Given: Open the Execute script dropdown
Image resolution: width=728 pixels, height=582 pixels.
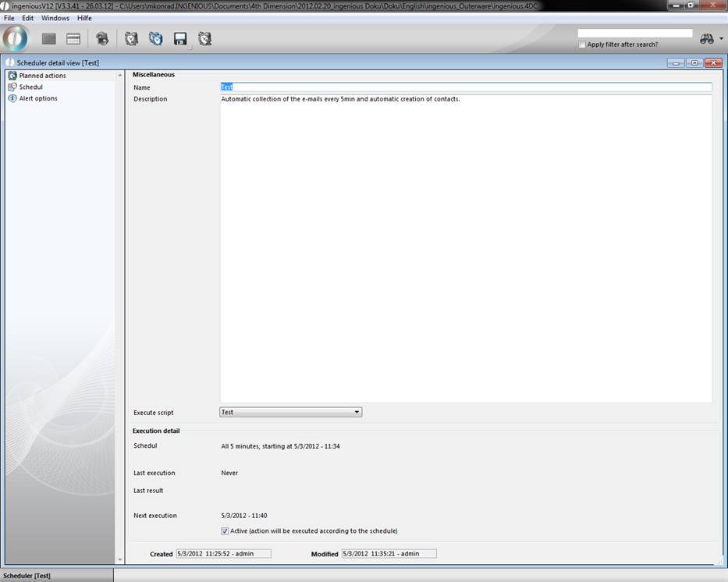Looking at the screenshot, I should coord(290,412).
